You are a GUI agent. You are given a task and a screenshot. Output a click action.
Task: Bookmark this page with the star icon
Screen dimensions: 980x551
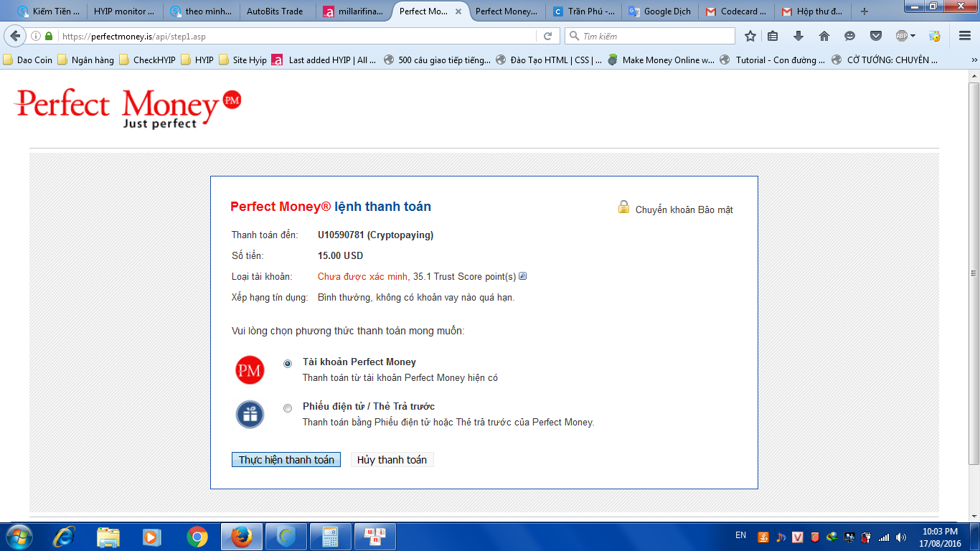pyautogui.click(x=750, y=36)
